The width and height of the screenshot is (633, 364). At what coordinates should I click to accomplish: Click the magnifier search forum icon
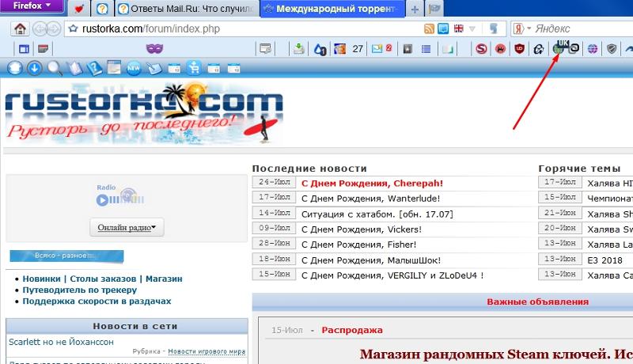coord(54,68)
